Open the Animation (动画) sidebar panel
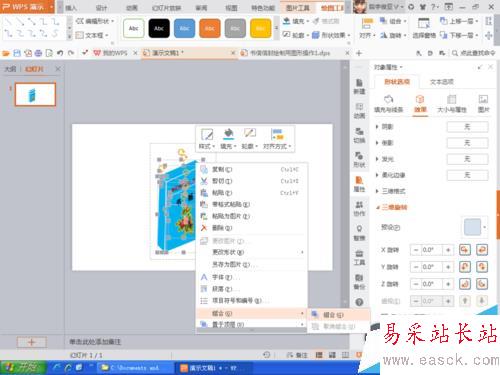The height and width of the screenshot is (375, 500). coord(359,111)
